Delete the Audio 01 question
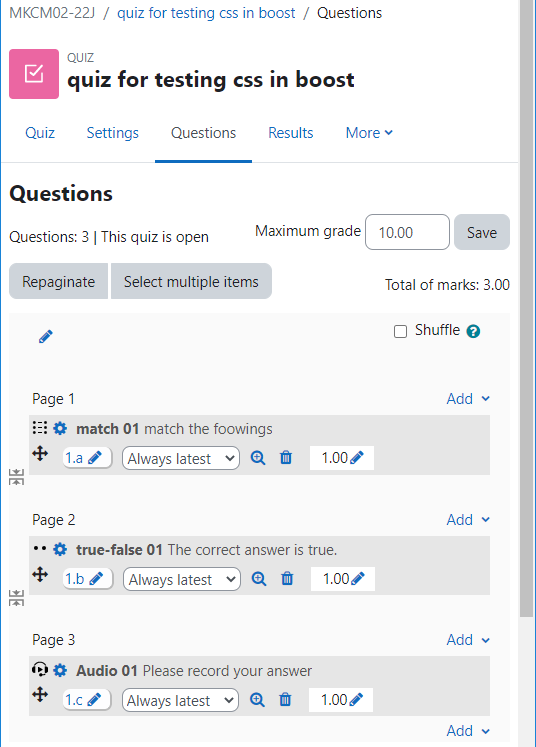The image size is (536, 747). click(x=285, y=699)
